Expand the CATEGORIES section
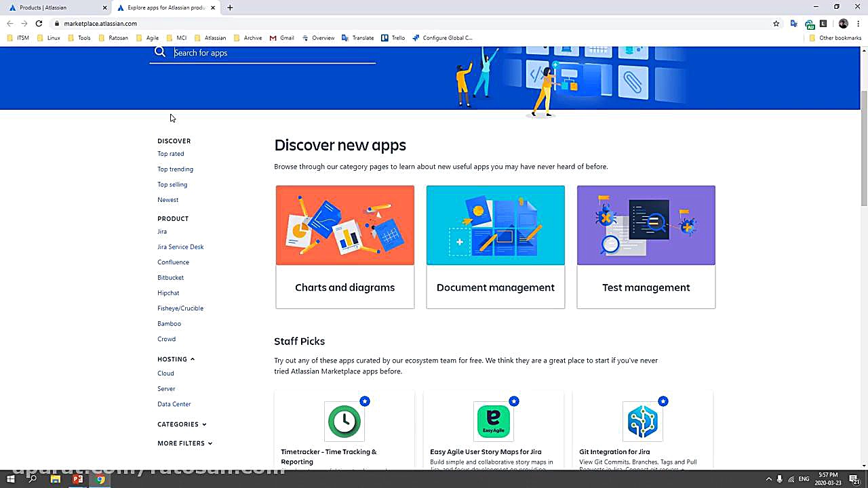The width and height of the screenshot is (868, 488). (x=182, y=424)
